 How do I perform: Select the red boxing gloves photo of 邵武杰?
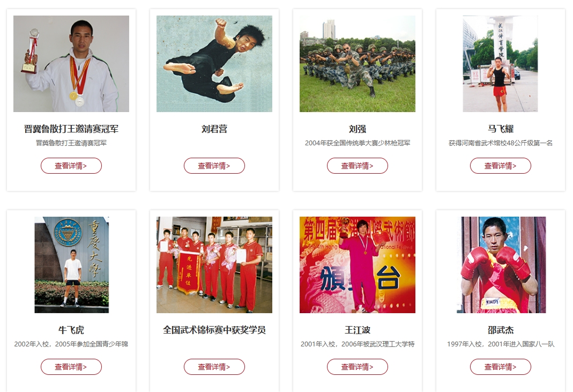[501, 265]
